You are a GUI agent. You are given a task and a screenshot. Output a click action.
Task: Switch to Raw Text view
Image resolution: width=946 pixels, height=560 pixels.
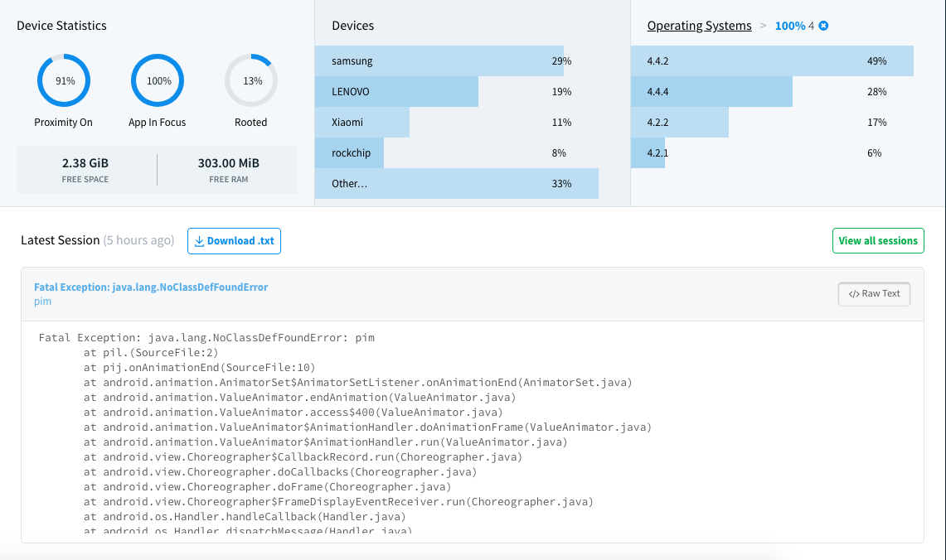pos(874,294)
